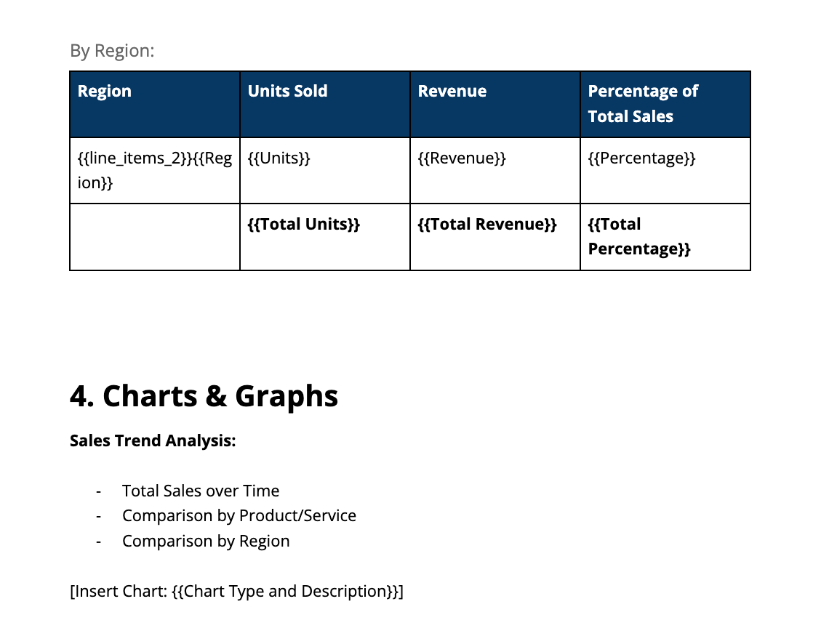This screenshot has width=829, height=644.
Task: Click the "4. Charts & Graphs" heading
Action: point(204,396)
